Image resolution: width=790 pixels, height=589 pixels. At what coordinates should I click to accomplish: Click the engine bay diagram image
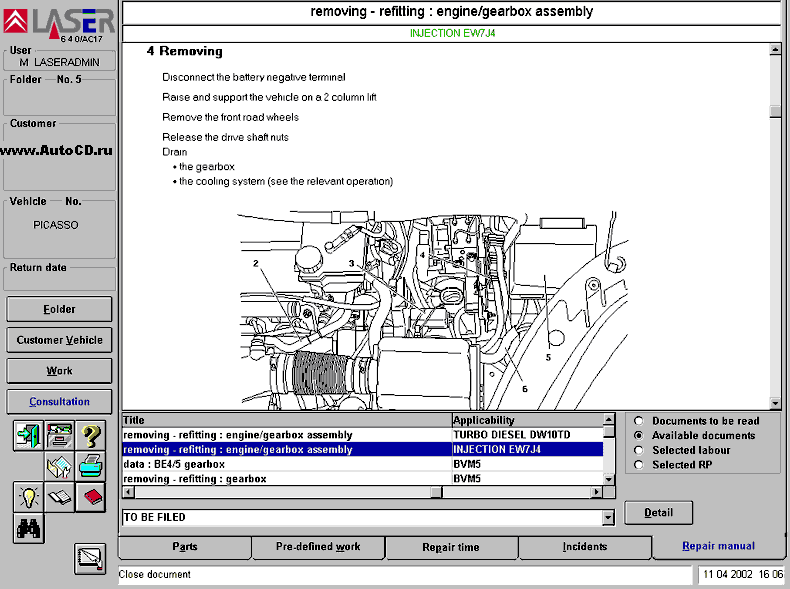coord(433,309)
